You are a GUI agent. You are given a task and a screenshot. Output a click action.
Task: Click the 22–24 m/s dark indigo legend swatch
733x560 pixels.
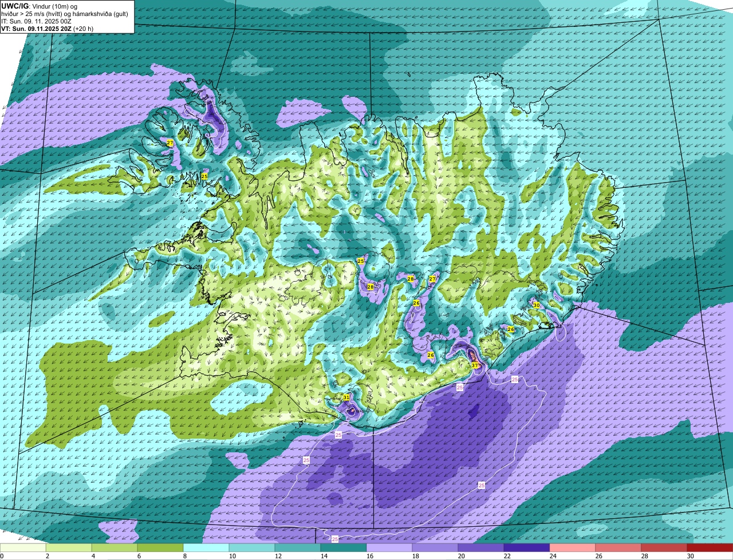point(527,548)
